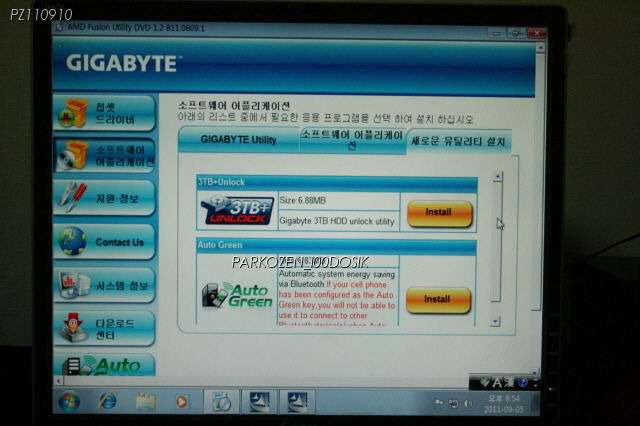Image resolution: width=640 pixels, height=426 pixels.
Task: Click the action center flag icon
Action: point(439,403)
